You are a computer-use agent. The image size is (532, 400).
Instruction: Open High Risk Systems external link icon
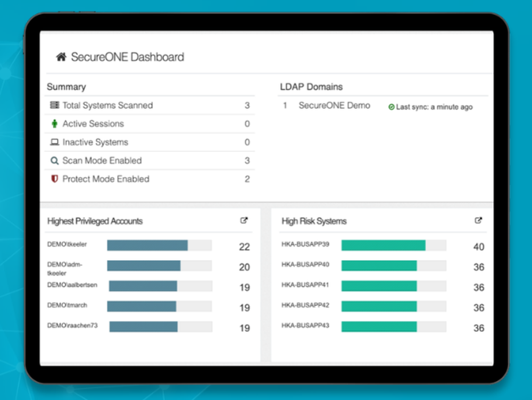tap(478, 221)
